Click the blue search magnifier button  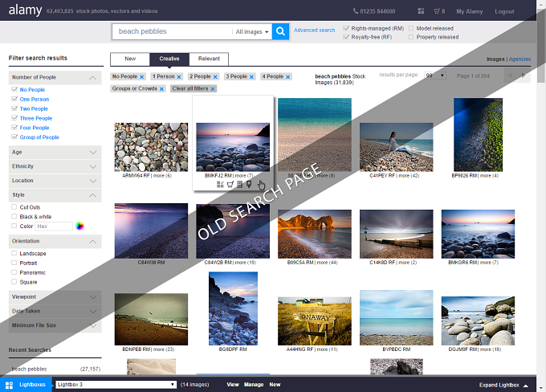click(x=281, y=31)
